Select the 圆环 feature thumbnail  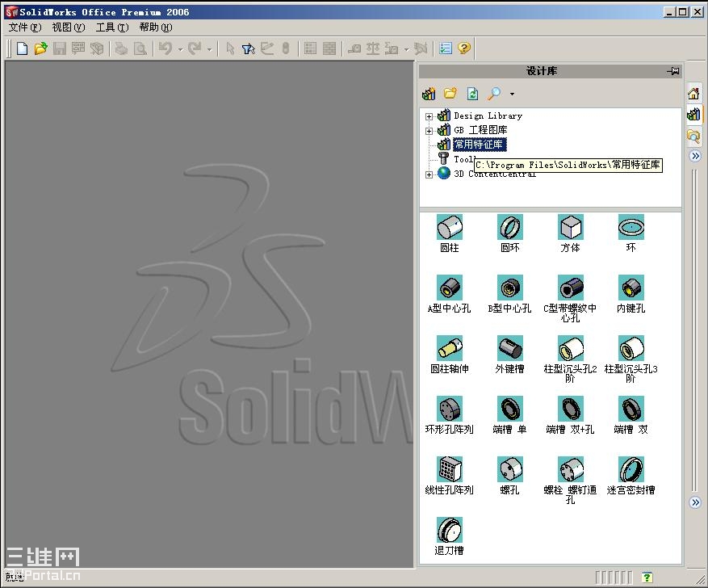[509, 227]
